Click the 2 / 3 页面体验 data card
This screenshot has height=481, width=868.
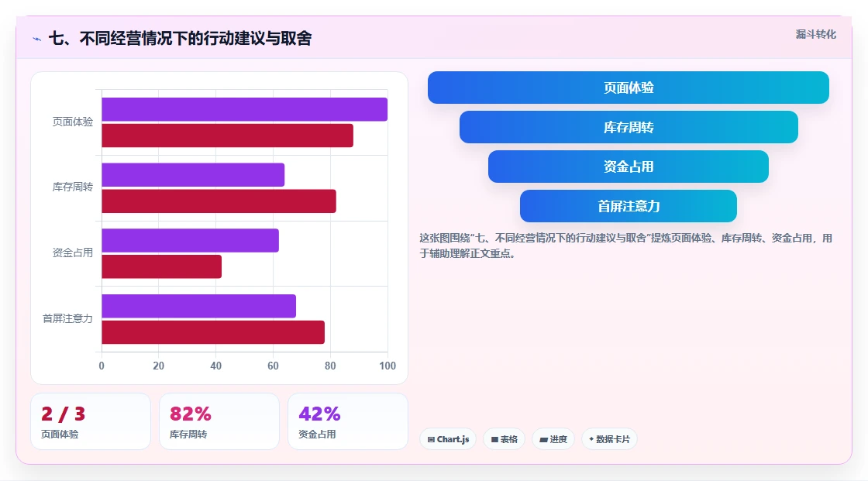[91, 421]
